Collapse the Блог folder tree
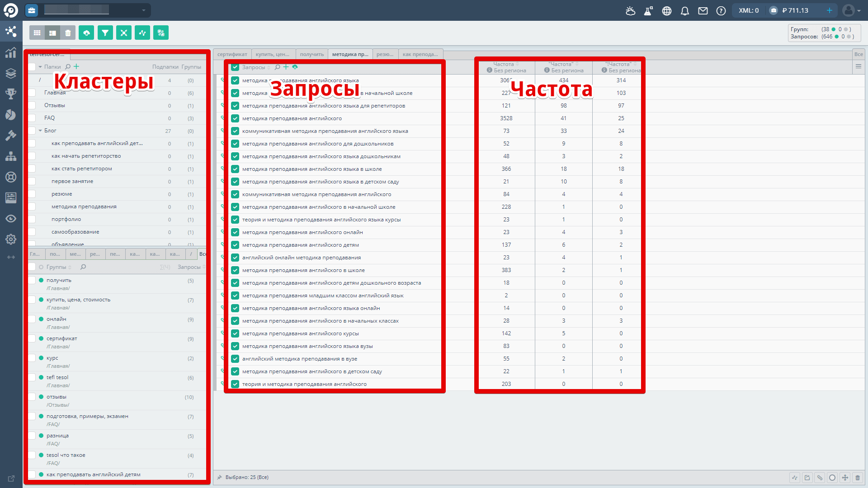 (40, 131)
